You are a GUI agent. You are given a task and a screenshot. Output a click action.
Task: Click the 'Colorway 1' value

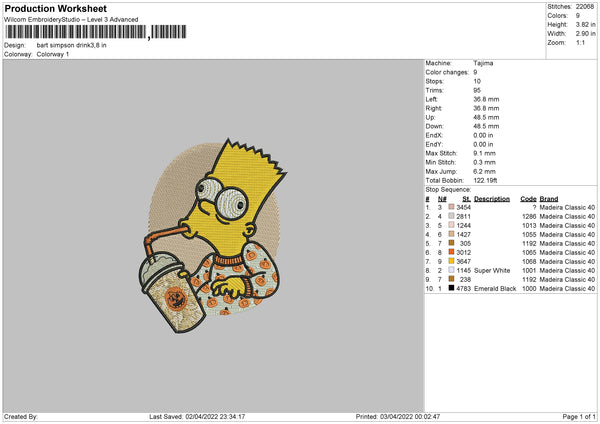[53, 54]
